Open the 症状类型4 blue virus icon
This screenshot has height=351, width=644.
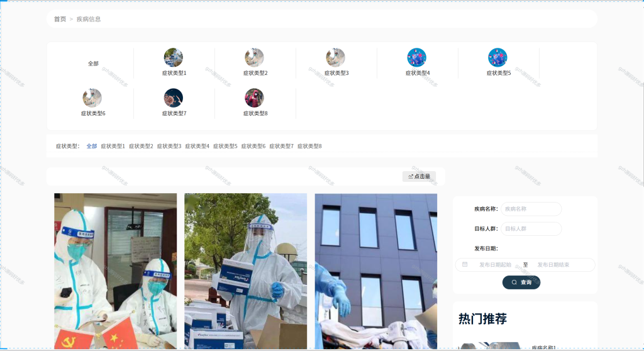[x=416, y=57]
